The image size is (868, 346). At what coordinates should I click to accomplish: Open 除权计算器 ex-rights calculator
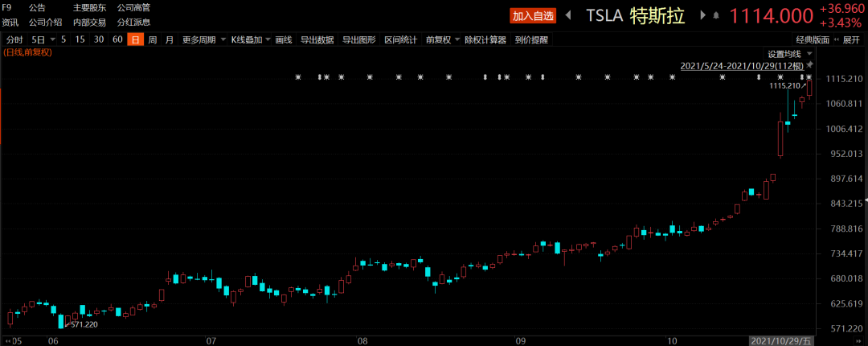tap(485, 40)
